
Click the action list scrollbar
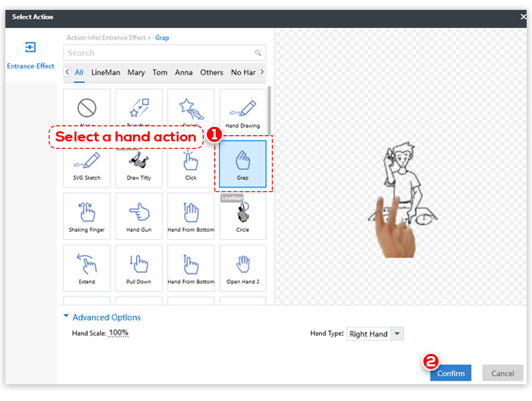click(269, 110)
